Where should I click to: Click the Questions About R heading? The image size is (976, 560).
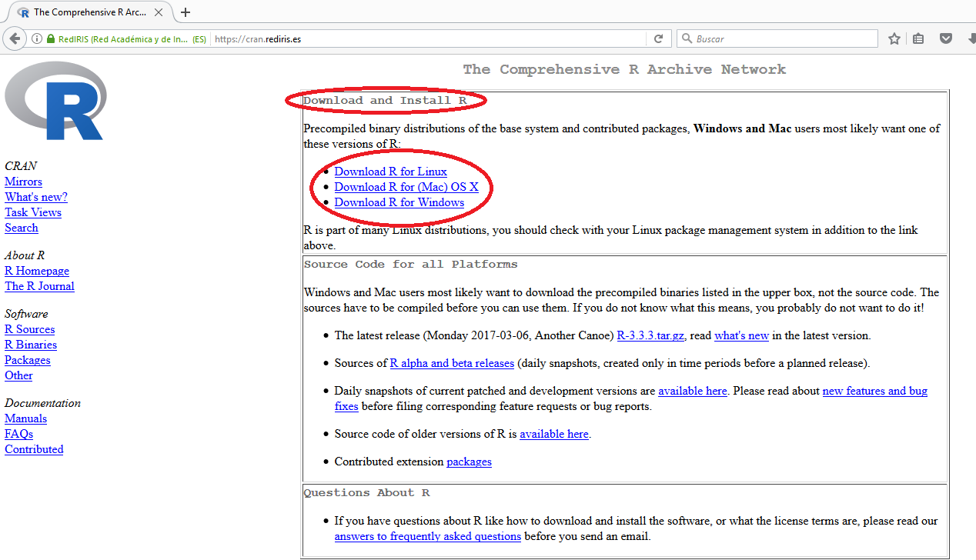(366, 493)
